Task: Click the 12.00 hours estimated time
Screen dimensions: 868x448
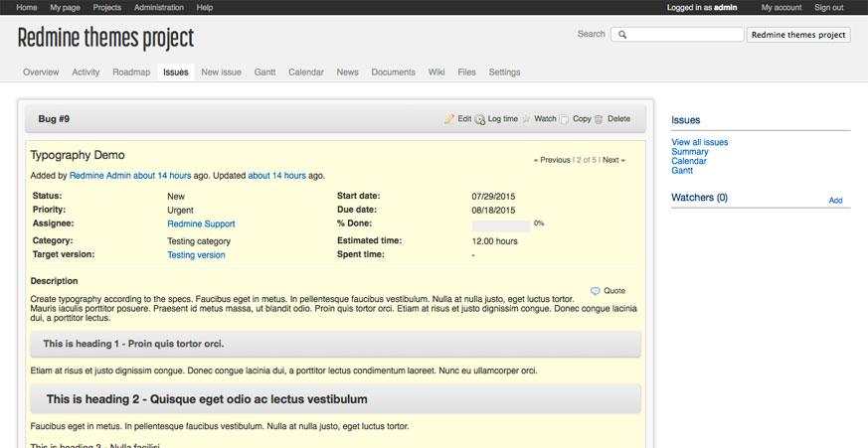Action: (x=495, y=241)
